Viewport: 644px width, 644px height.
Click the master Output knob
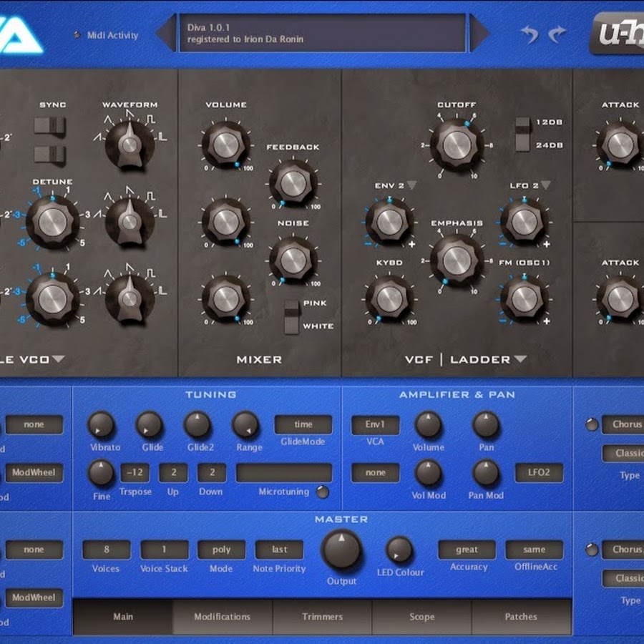pyautogui.click(x=341, y=550)
